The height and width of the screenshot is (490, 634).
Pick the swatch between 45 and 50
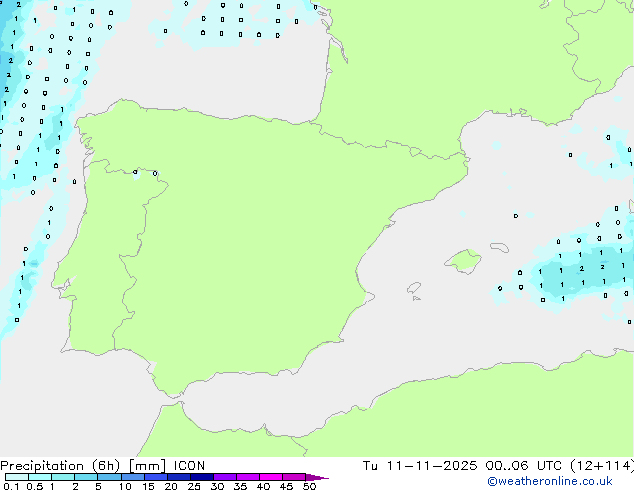(294, 477)
